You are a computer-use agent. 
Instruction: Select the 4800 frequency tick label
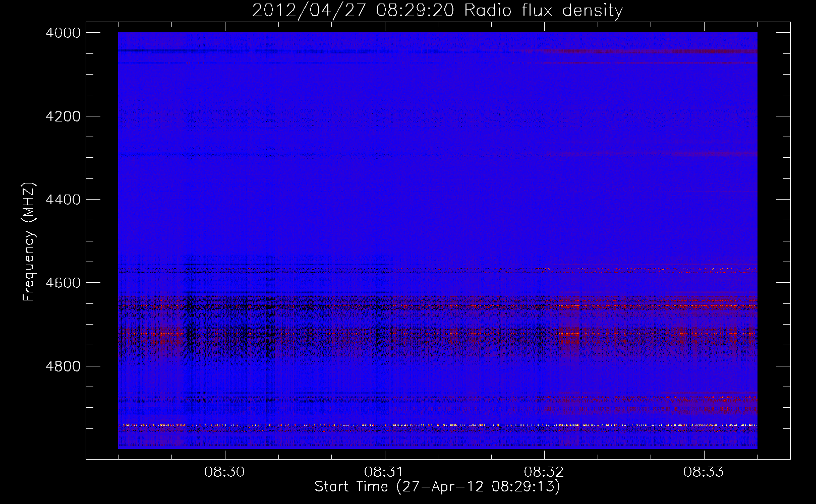tap(63, 366)
